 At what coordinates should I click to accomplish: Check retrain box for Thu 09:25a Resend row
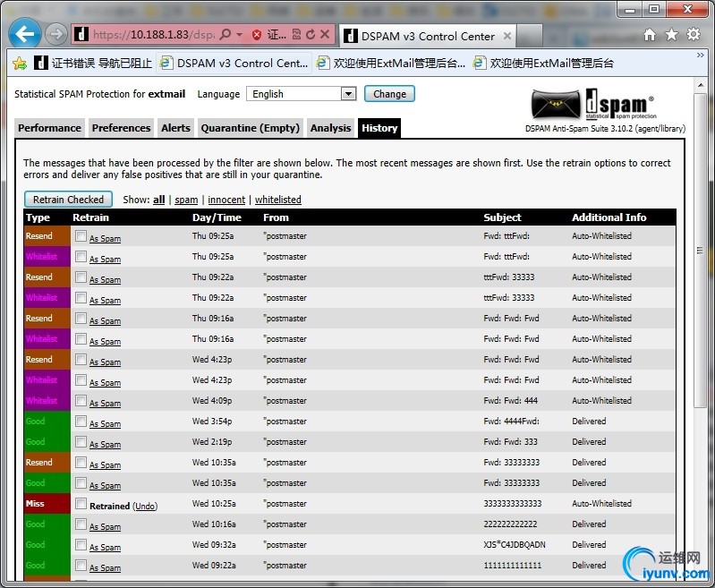pyautogui.click(x=81, y=236)
